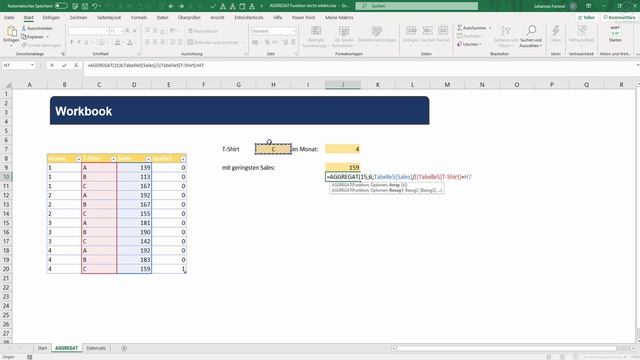Click the MPT Starten button
The image size is (640, 360).
(615, 33)
